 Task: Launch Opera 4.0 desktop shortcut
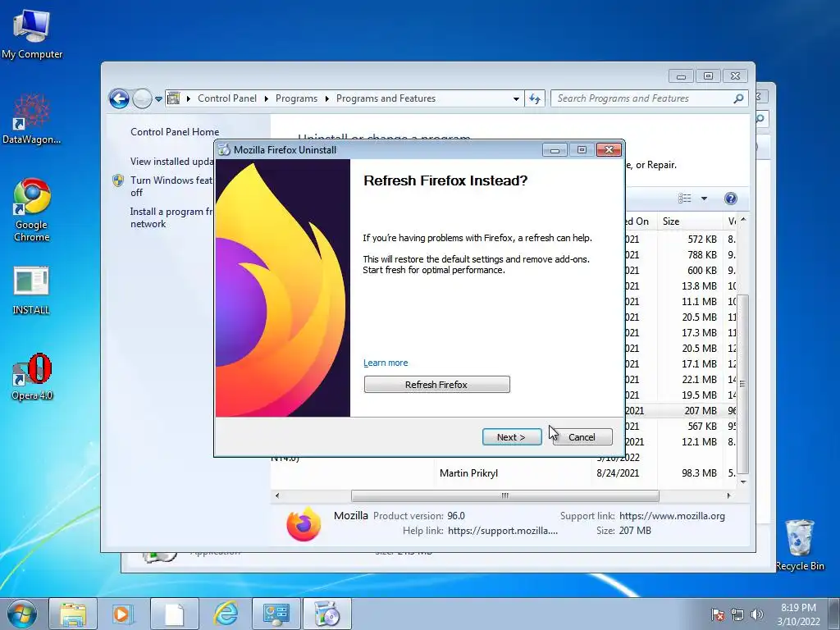32,377
